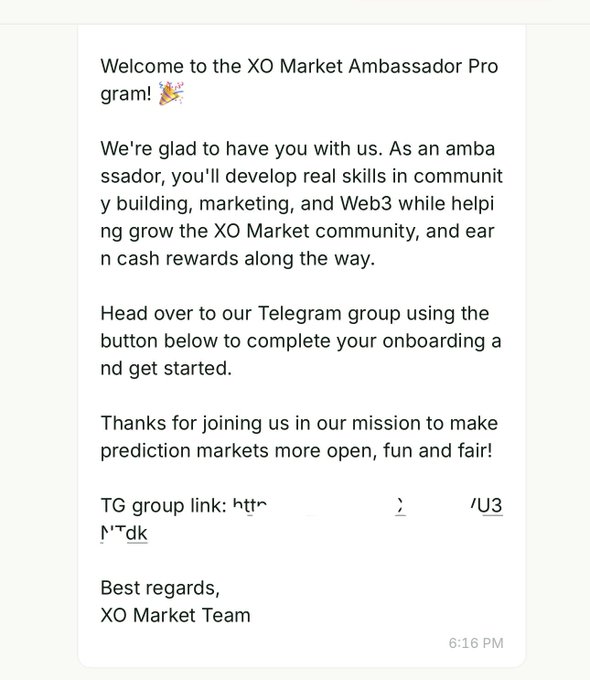
Task: Select the "ng grow the XO Market community" line
Action: pyautogui.click(x=297, y=231)
